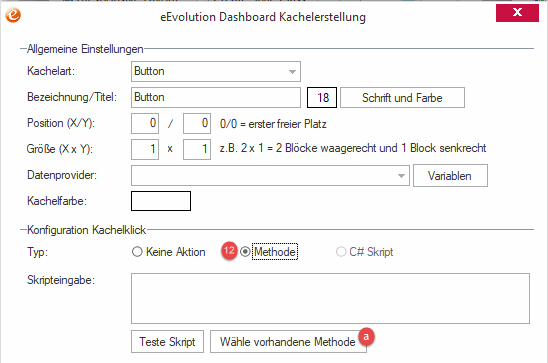Click inside the Skripteingabe text area

tap(330, 298)
